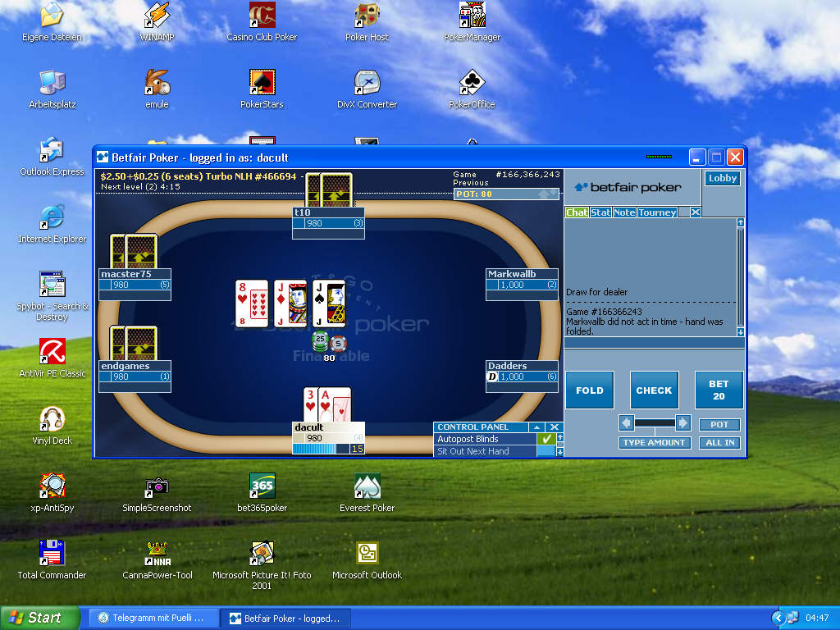Select the Outlook Express desktop icon

[52, 149]
